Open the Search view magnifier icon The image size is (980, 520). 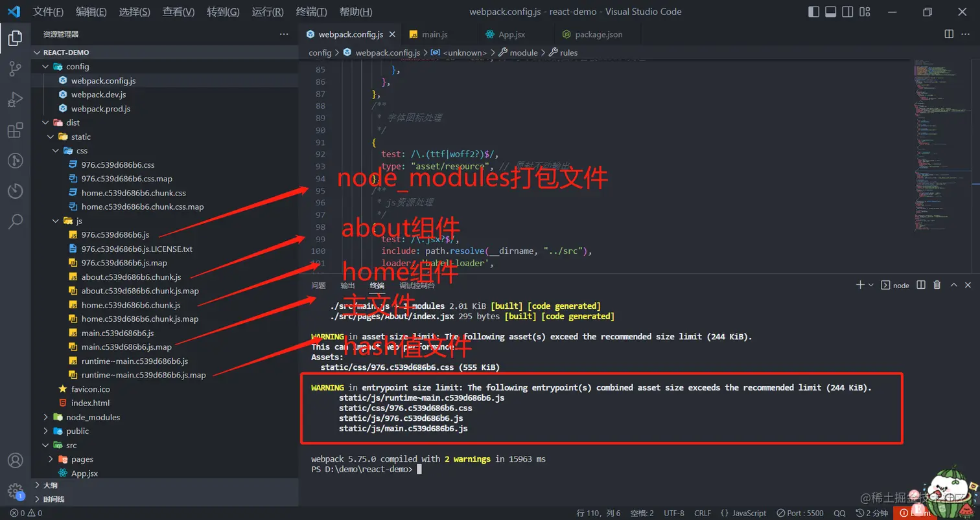click(15, 222)
